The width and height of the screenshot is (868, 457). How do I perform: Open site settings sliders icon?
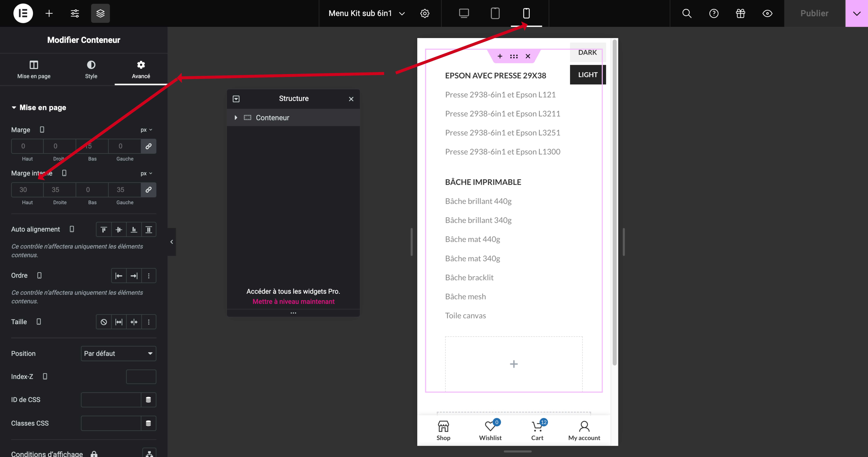pyautogui.click(x=75, y=13)
